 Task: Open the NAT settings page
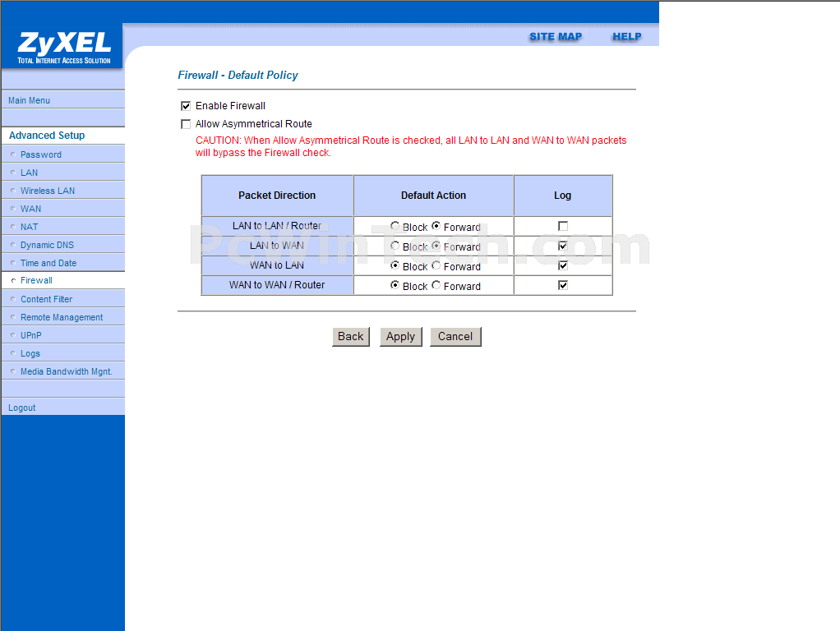click(x=29, y=227)
